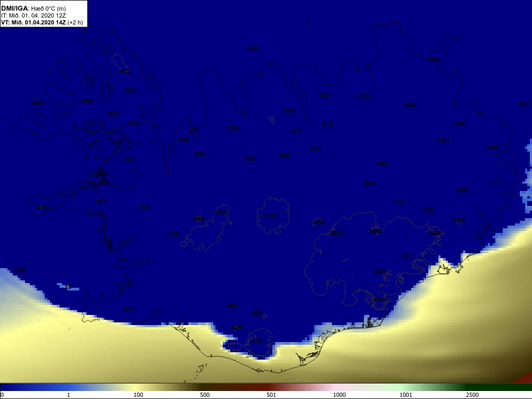Viewport: 532px width, 399px height.
Task: Click the '-748' map value
Action: [183, 139]
